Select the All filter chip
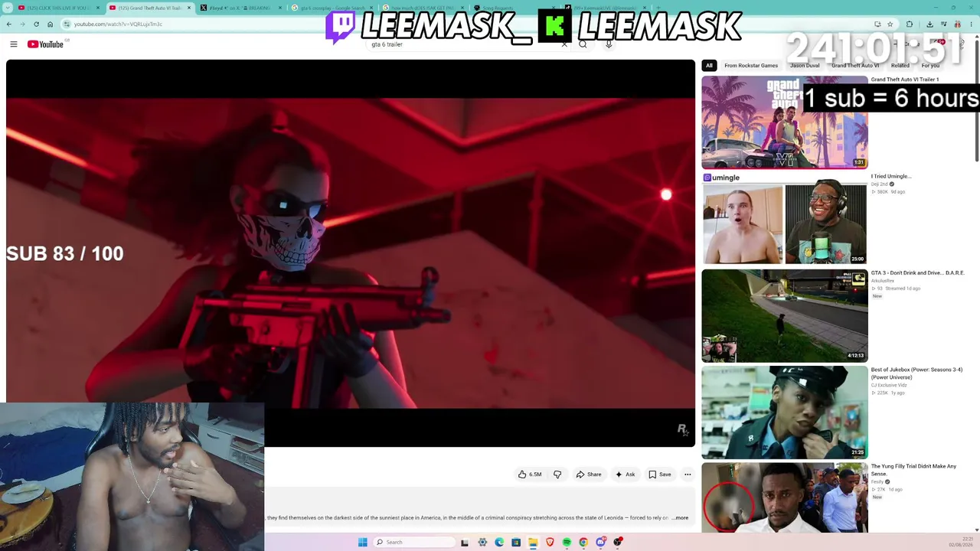This screenshot has width=980, height=551. tap(709, 66)
